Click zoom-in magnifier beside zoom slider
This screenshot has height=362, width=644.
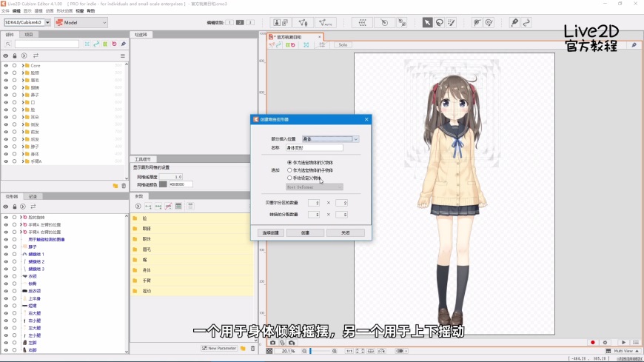click(335, 351)
